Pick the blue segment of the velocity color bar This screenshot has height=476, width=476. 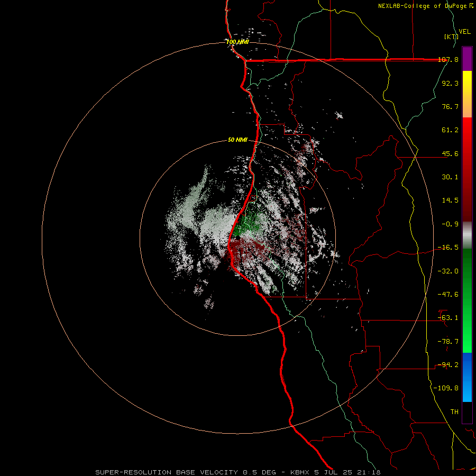point(467,377)
